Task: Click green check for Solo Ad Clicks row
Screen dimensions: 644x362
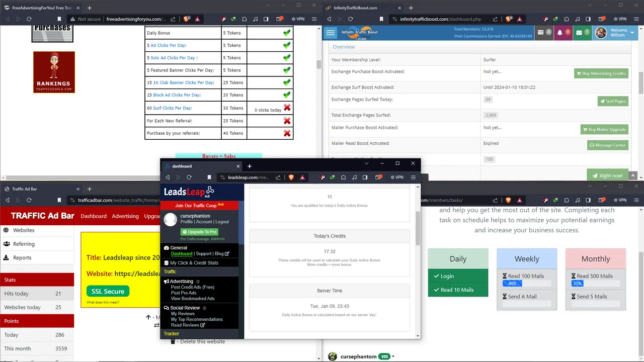Action: pos(287,57)
